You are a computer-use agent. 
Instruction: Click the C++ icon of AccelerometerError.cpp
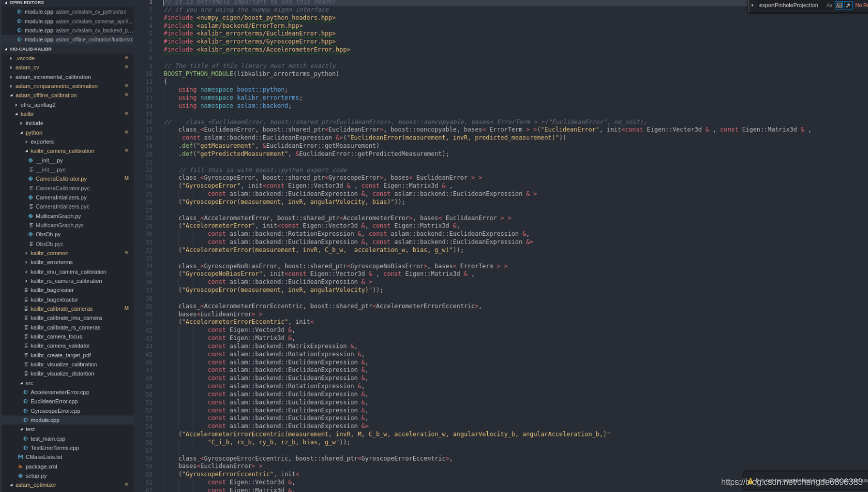pos(26,392)
